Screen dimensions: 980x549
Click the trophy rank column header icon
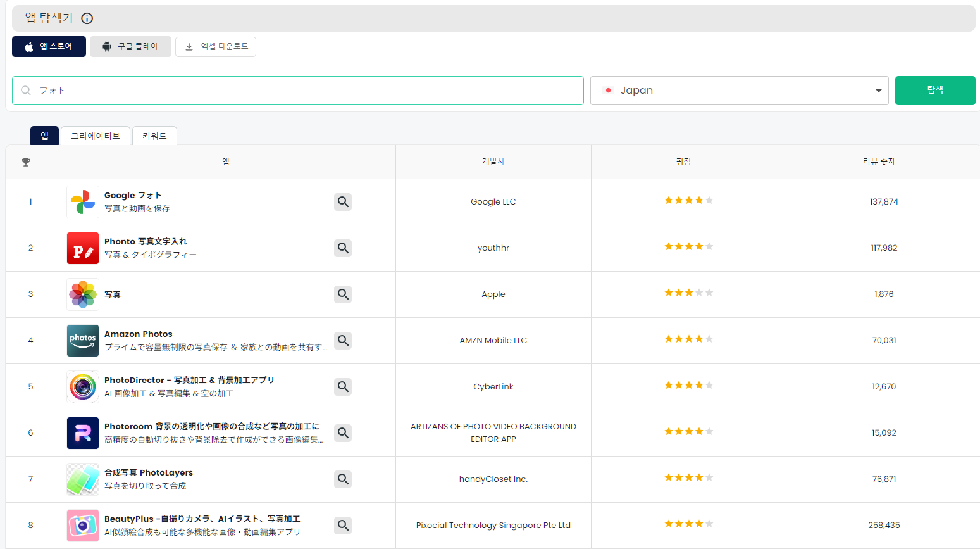point(26,162)
